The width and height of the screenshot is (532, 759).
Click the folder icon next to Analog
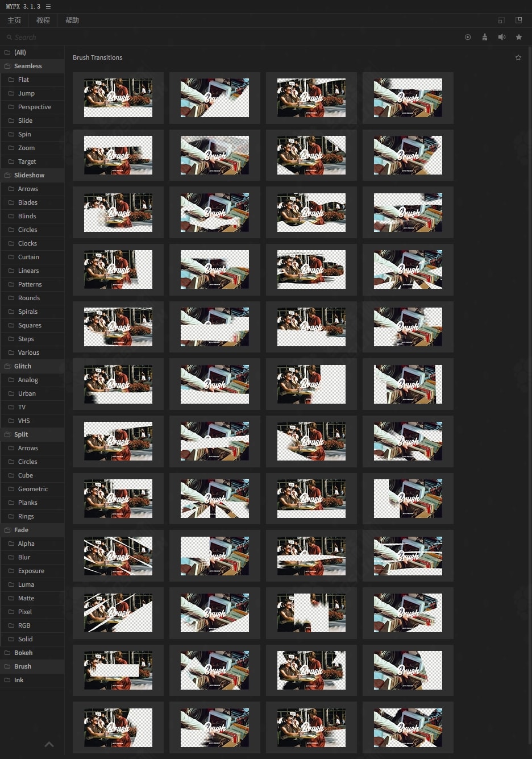[11, 380]
